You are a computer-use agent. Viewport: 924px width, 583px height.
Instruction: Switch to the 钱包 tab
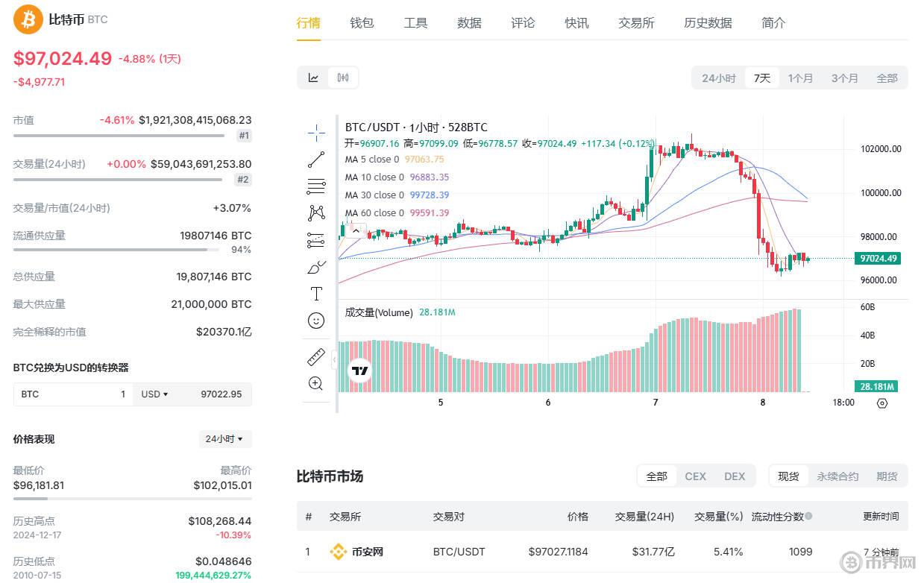point(362,23)
